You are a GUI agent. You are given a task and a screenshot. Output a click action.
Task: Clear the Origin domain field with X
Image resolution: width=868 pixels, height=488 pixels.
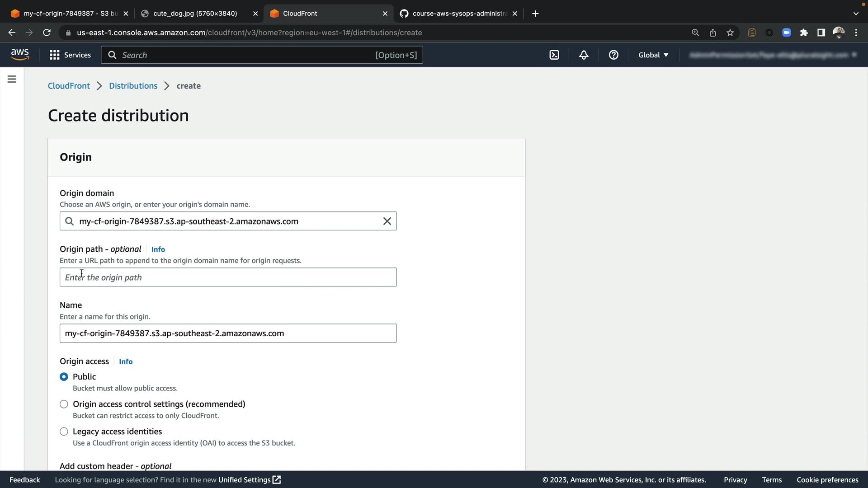[387, 221]
